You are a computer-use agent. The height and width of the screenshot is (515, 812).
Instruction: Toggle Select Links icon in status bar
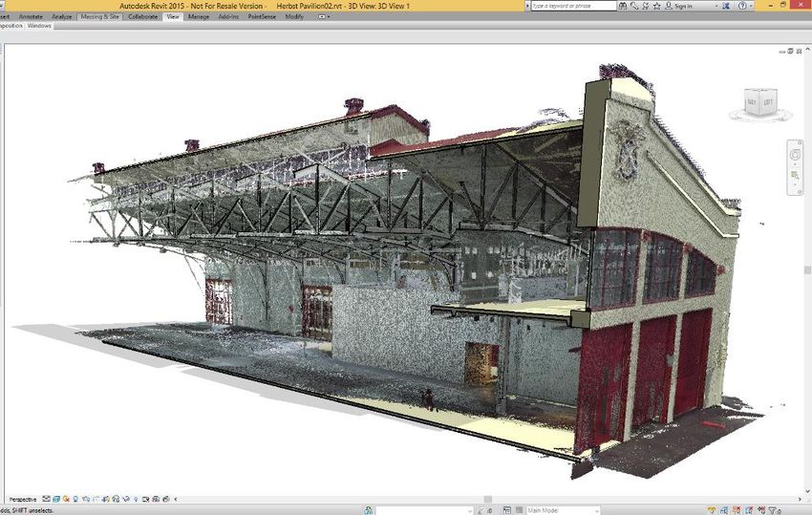click(x=712, y=510)
